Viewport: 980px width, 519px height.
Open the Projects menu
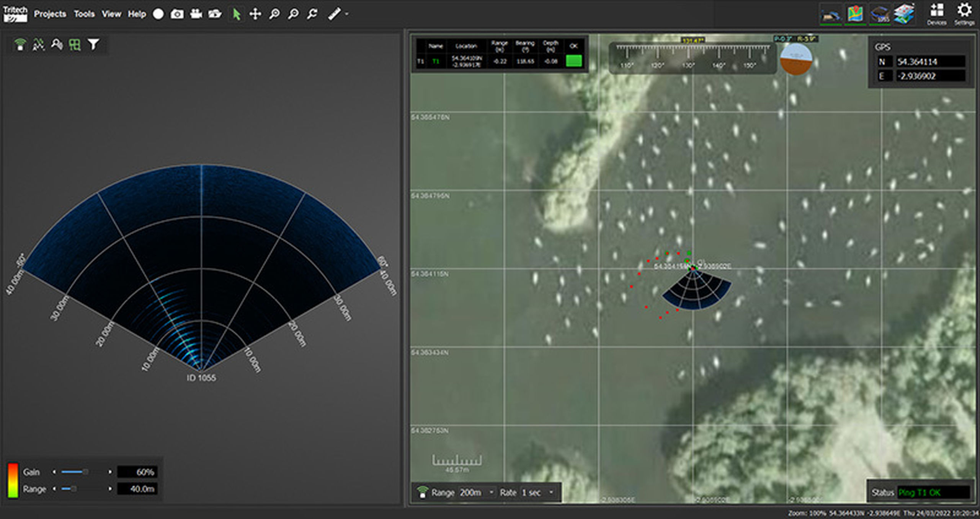point(50,14)
